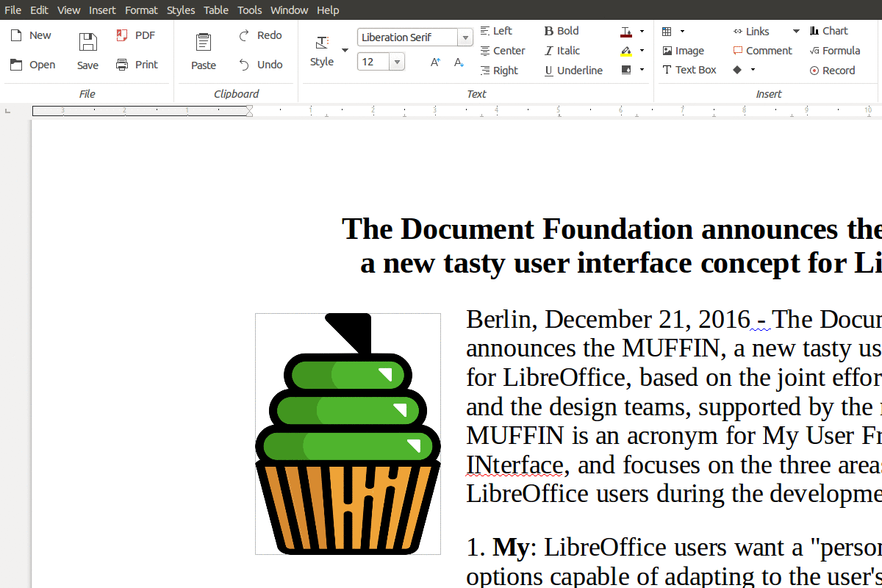Insert a Text Box
The height and width of the screenshot is (588, 882).
(x=689, y=70)
